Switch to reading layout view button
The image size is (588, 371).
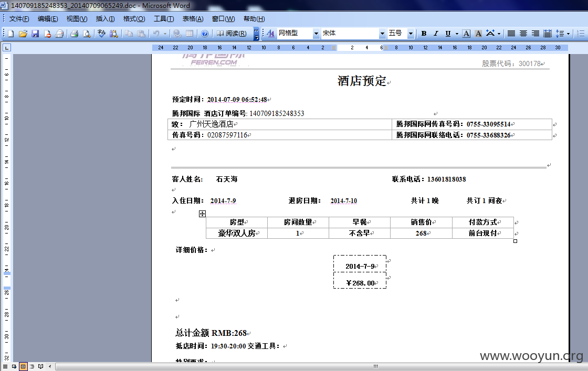click(40, 366)
